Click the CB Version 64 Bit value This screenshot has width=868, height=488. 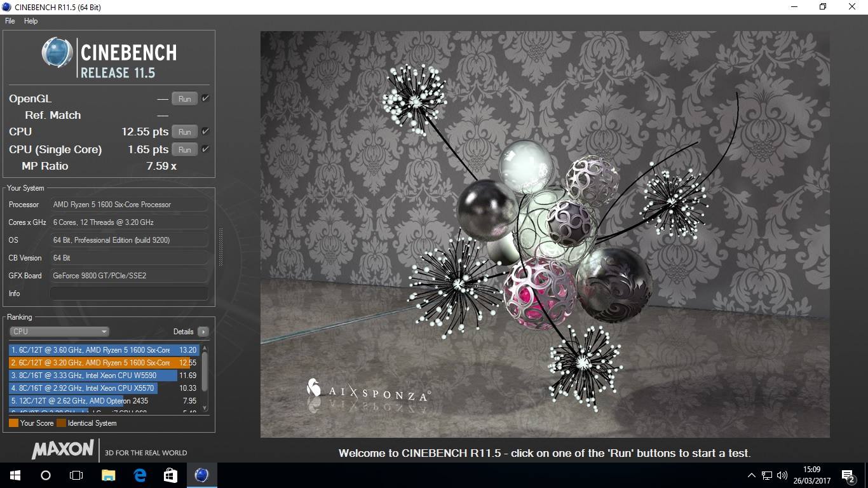click(x=129, y=258)
